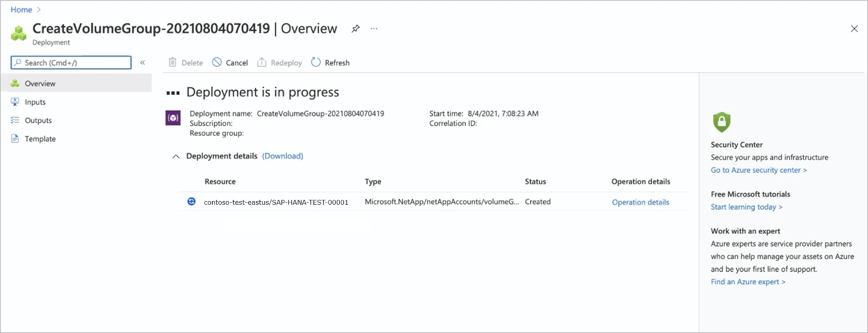Click the Type column header
The image size is (868, 333).
(373, 182)
